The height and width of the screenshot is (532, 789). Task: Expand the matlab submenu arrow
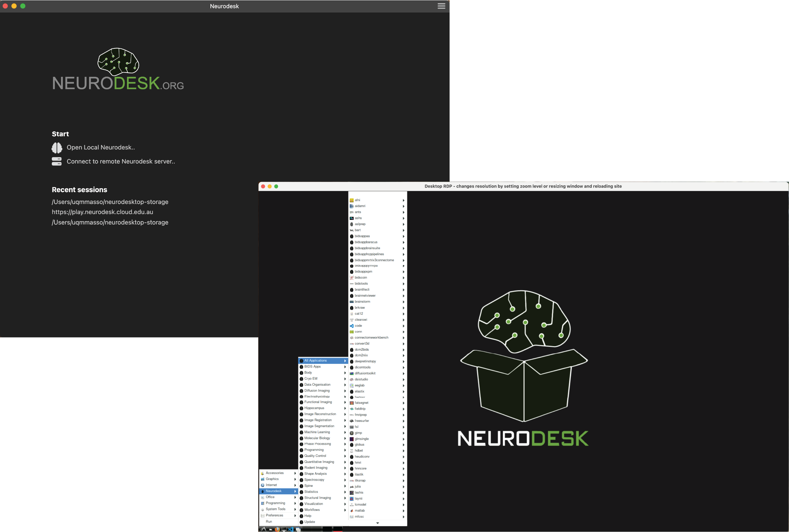coord(403,511)
